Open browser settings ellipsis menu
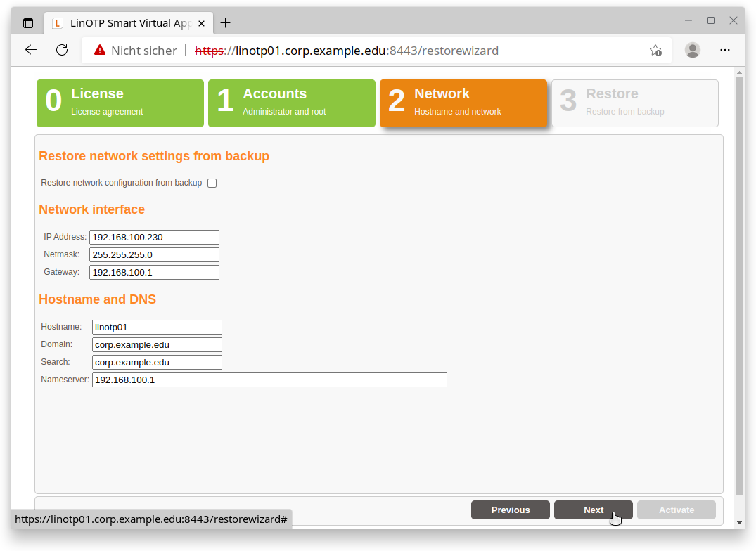The width and height of the screenshot is (756, 551). tap(725, 50)
